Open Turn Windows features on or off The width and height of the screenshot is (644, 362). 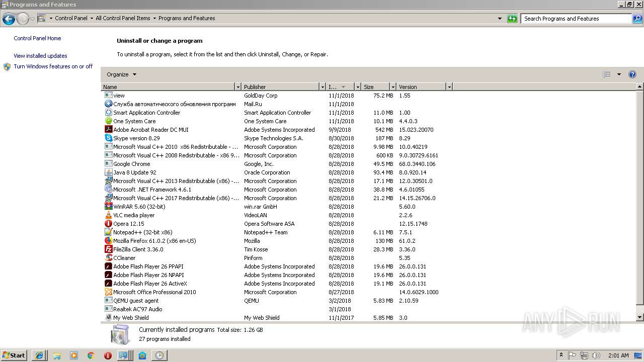pos(53,66)
